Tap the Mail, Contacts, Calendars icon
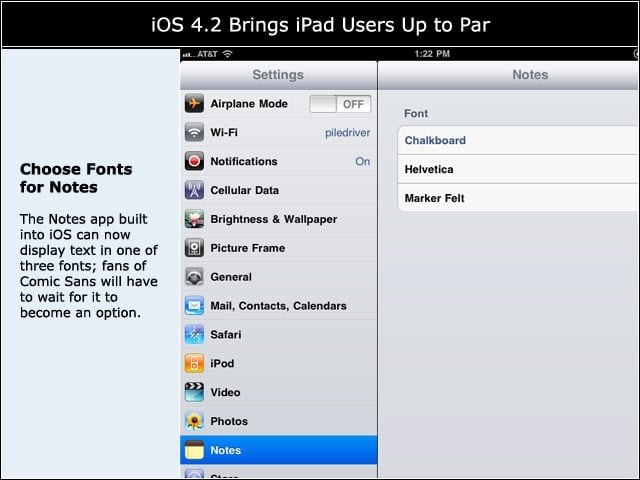 pos(194,306)
